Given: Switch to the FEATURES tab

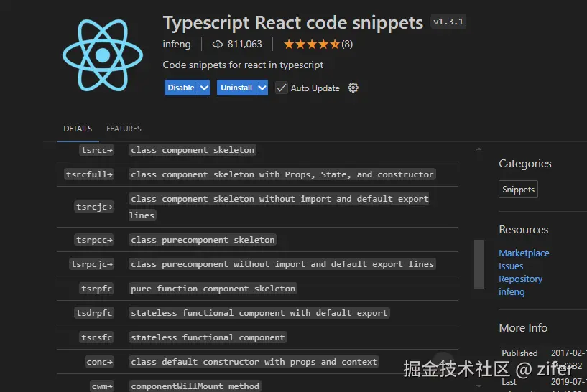Looking at the screenshot, I should [124, 129].
